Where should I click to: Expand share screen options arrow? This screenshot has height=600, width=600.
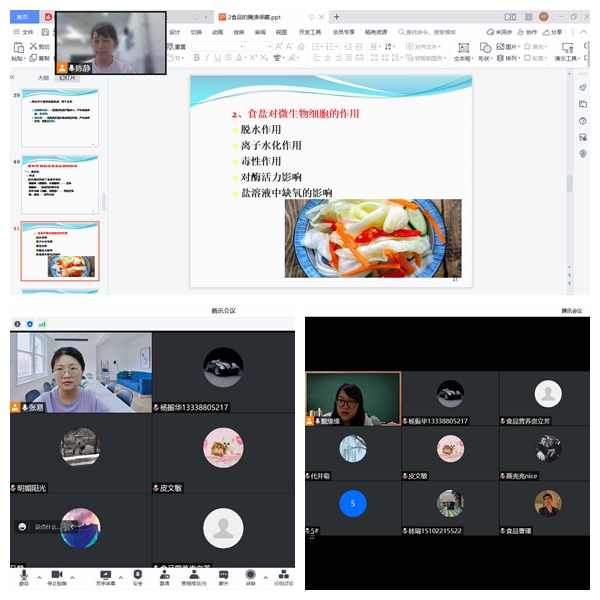click(x=121, y=576)
